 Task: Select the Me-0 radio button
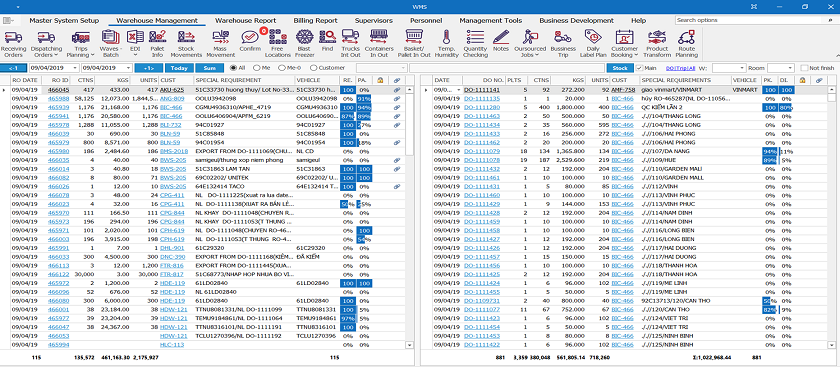(x=281, y=68)
